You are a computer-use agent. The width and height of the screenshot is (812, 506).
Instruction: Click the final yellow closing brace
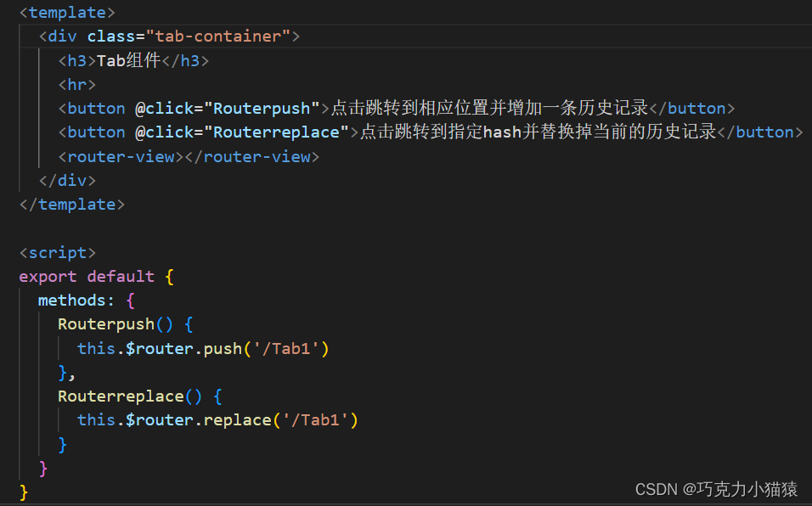(x=24, y=492)
